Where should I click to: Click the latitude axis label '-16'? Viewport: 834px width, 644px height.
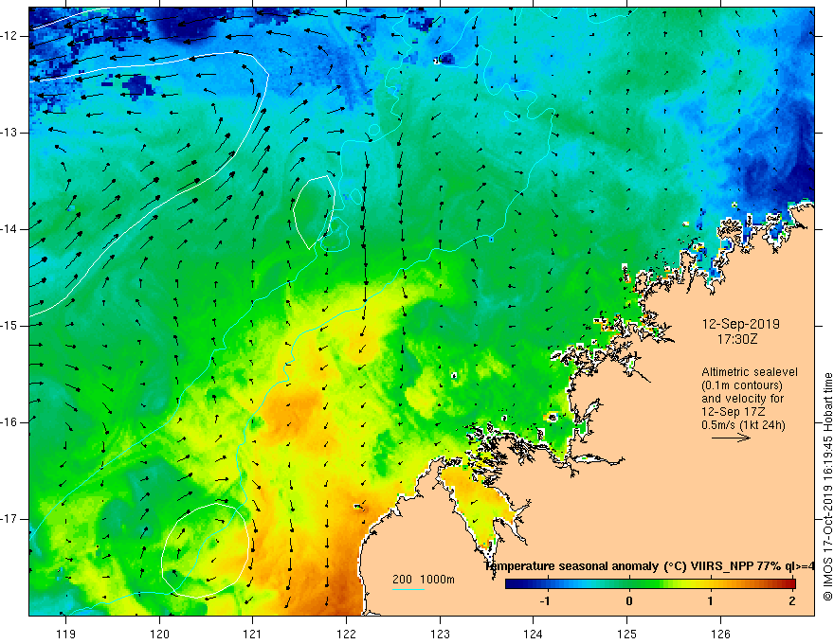(9, 422)
